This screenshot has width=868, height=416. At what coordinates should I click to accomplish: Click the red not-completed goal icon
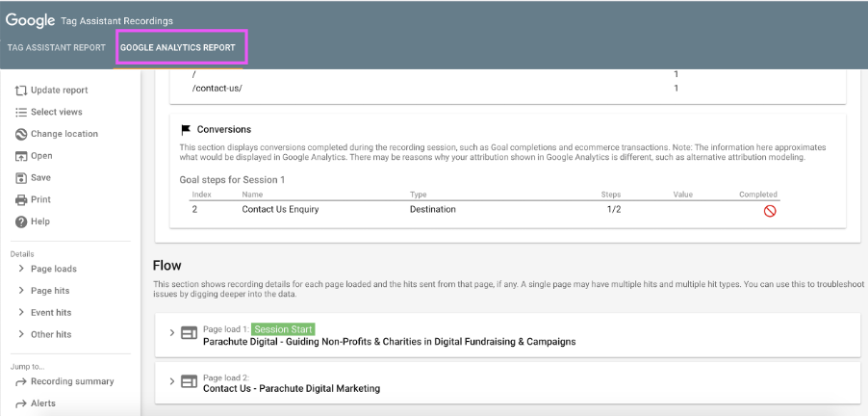(x=770, y=211)
